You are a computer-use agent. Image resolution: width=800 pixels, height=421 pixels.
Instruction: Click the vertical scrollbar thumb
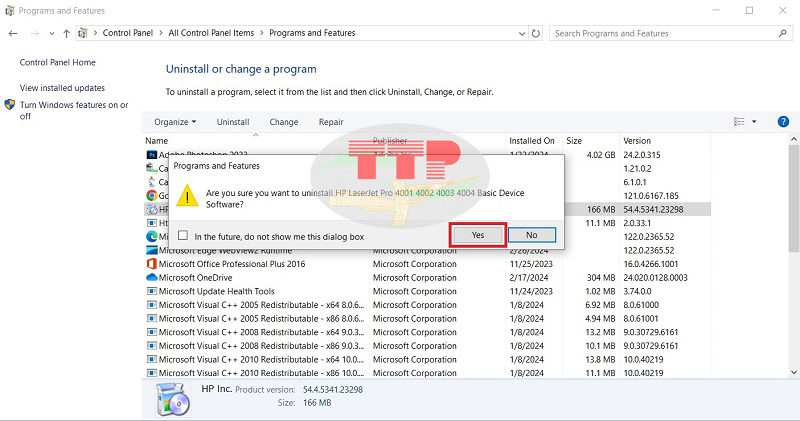coord(794,199)
